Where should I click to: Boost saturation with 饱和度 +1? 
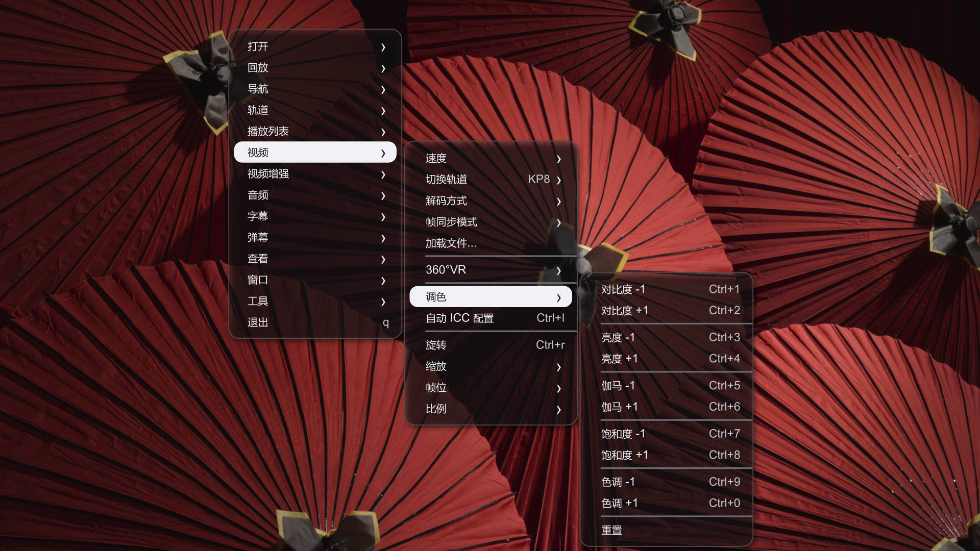[666, 455]
